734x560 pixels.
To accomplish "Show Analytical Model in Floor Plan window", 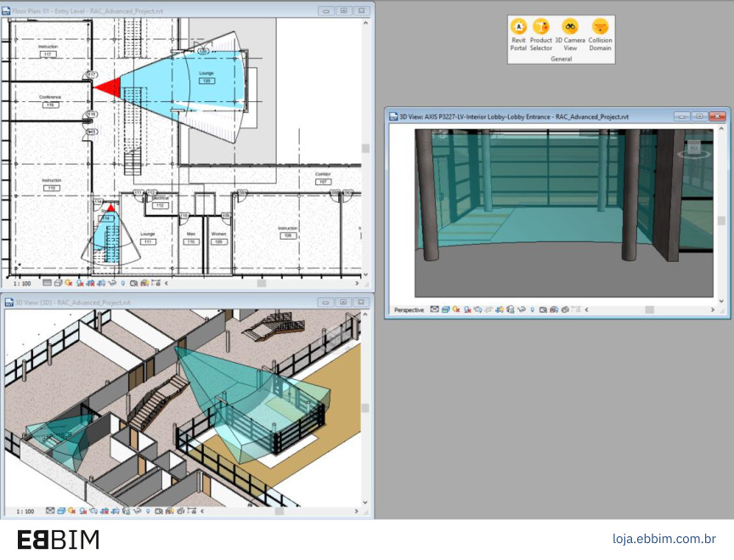I will pyautogui.click(x=144, y=283).
